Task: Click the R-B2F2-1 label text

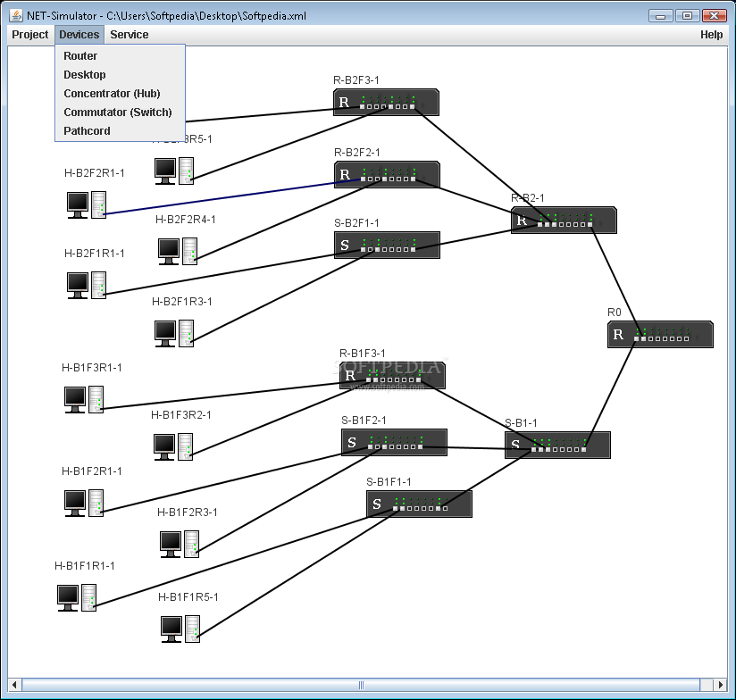Action: (356, 153)
